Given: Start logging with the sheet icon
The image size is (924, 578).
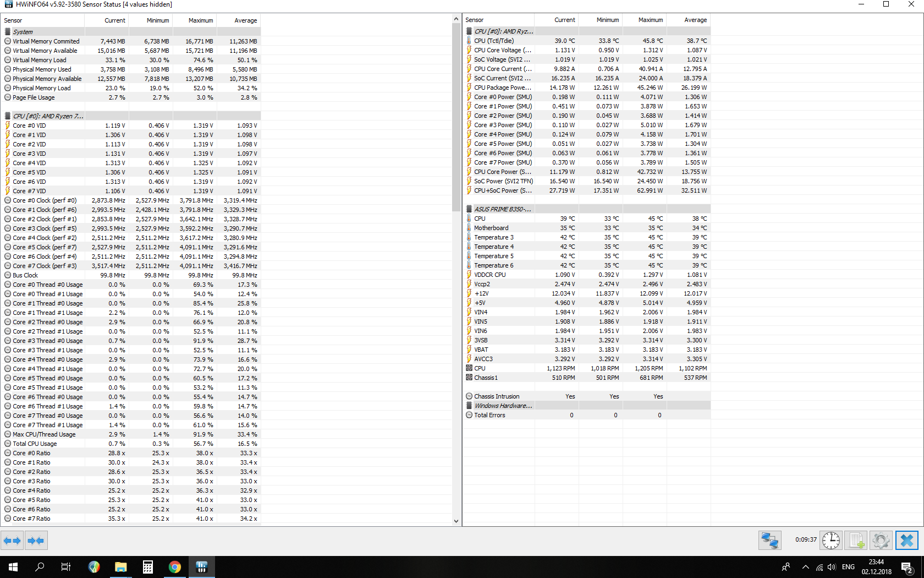Looking at the screenshot, I should (x=856, y=541).
